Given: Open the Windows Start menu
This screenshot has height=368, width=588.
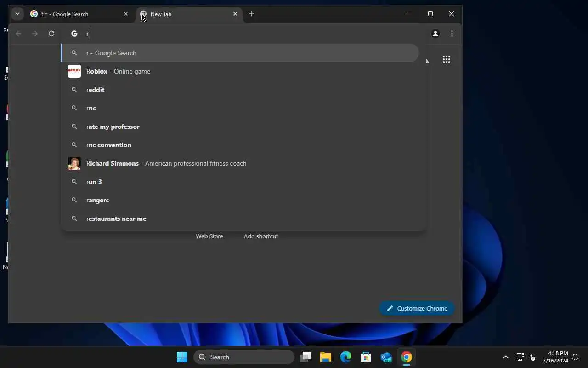Looking at the screenshot, I should coord(182,357).
